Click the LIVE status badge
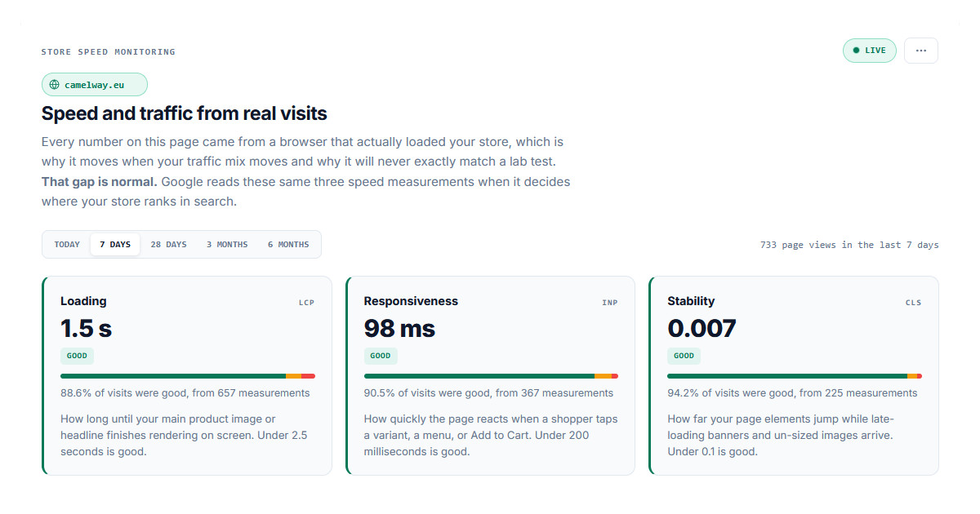This screenshot has height=514, width=980. click(870, 51)
